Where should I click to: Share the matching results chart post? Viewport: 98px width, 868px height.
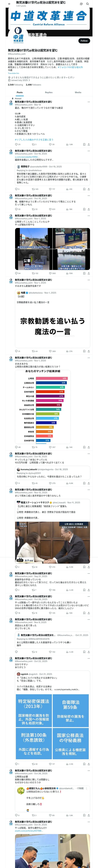click(x=89, y=447)
